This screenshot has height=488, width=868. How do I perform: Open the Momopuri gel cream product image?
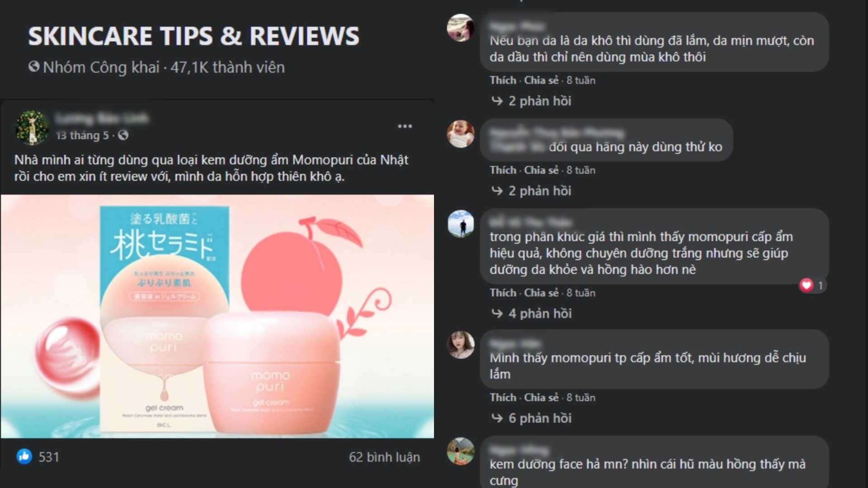[x=217, y=316]
